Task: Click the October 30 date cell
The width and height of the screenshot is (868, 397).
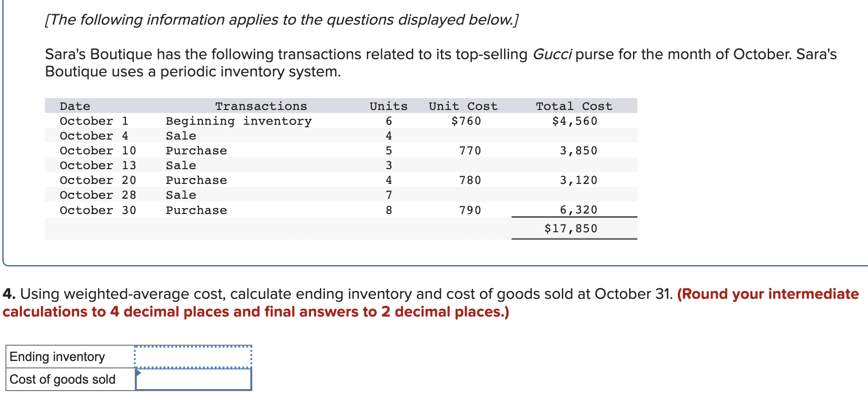Action: (x=98, y=210)
